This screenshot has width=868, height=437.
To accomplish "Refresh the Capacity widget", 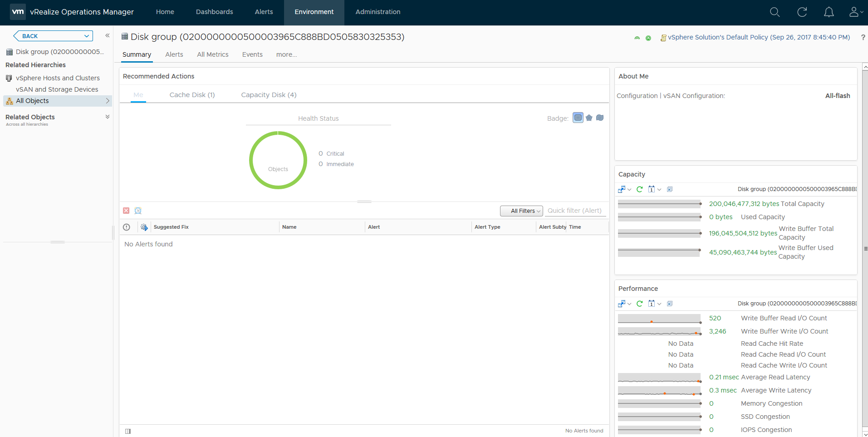I will pyautogui.click(x=640, y=189).
